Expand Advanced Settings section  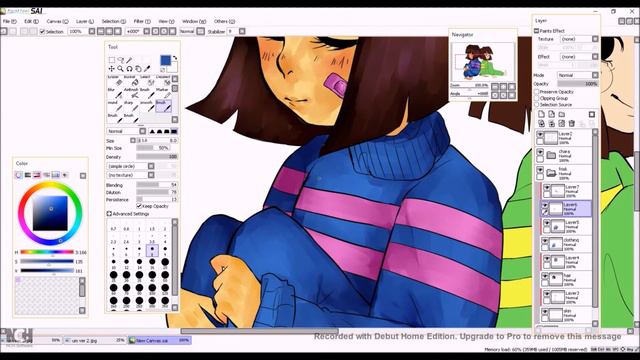click(109, 214)
